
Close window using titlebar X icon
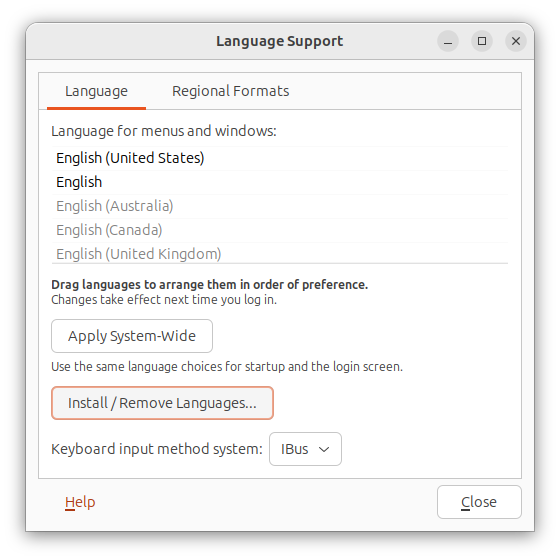tap(516, 41)
